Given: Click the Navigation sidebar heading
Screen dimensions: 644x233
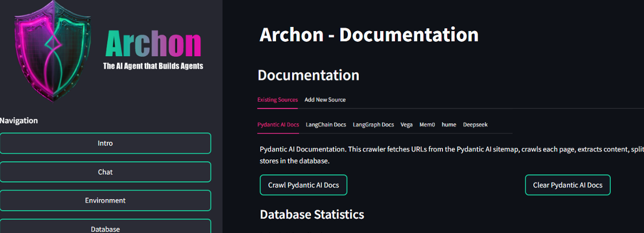Looking at the screenshot, I should coord(19,121).
